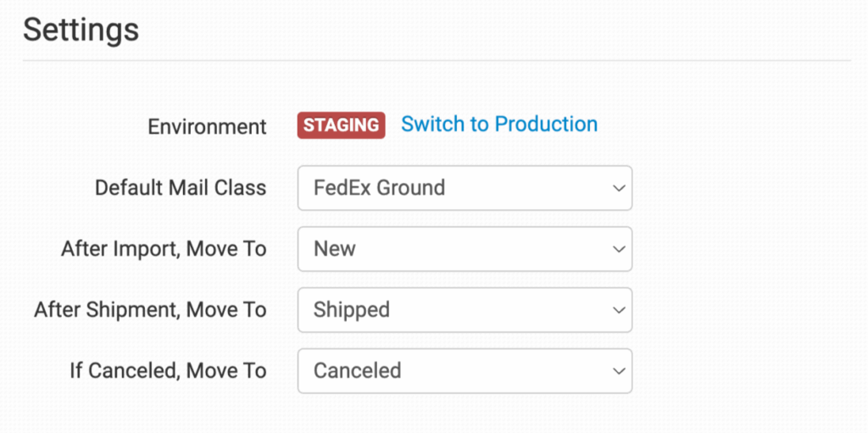Open the If Canceled, Move To dropdown
868x433 pixels.
click(464, 371)
